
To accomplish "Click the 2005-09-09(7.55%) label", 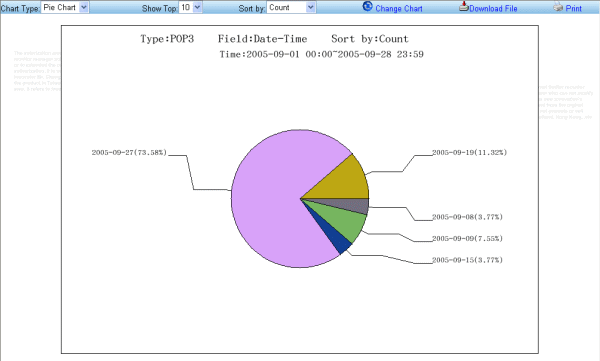I will [467, 238].
